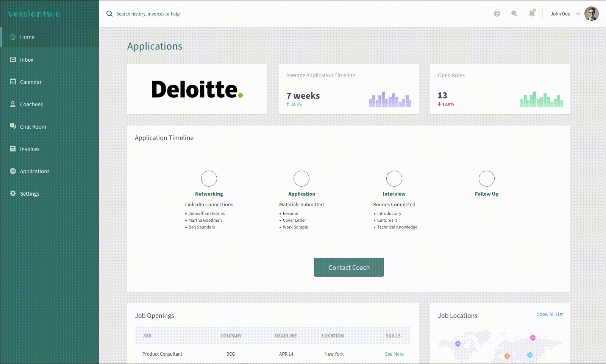
Task: Click the orange map pin on Job Locations
Action: 507,356
